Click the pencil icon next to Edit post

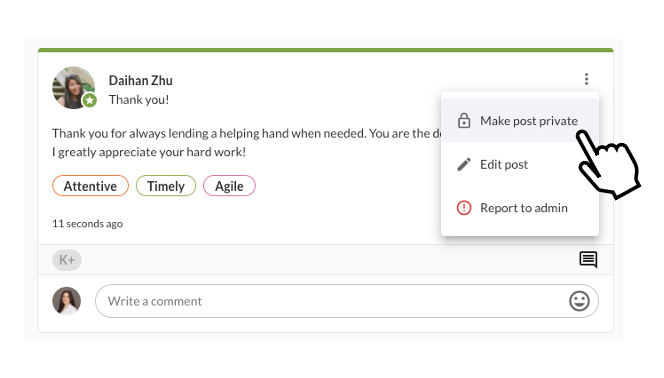(464, 164)
